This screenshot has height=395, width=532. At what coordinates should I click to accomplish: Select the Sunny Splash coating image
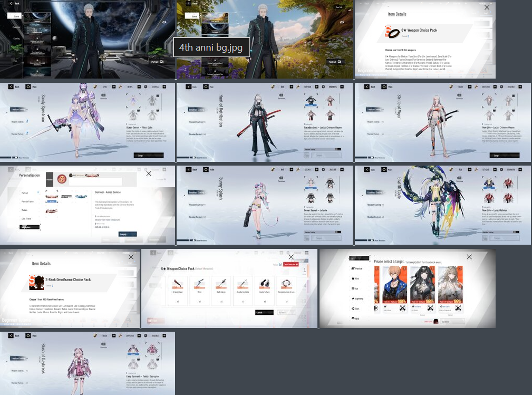tap(265, 205)
